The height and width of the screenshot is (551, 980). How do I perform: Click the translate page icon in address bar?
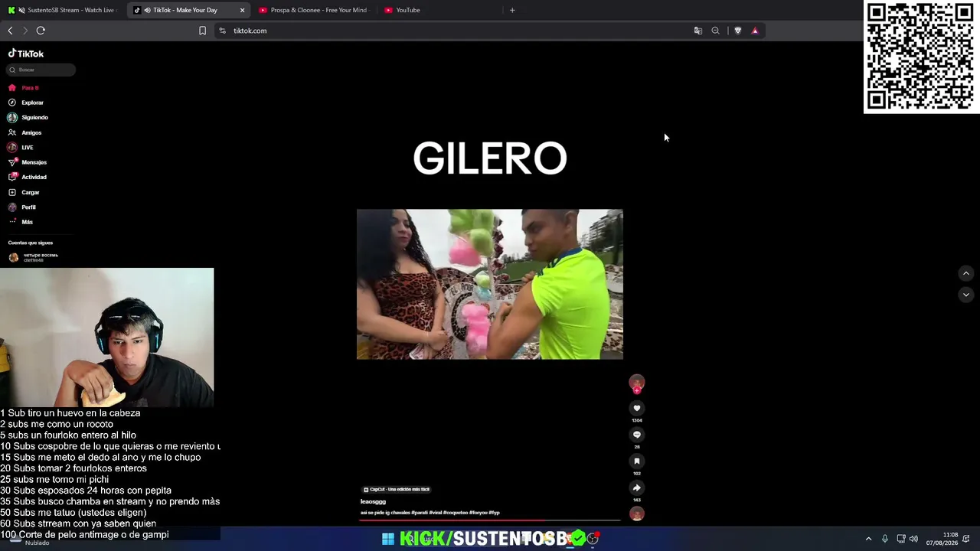tap(698, 31)
